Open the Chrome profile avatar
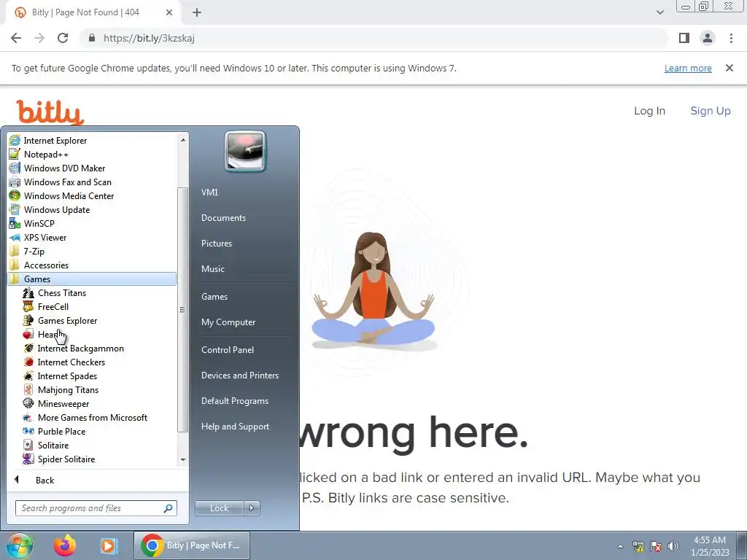Viewport: 747px width, 560px height. click(x=708, y=38)
